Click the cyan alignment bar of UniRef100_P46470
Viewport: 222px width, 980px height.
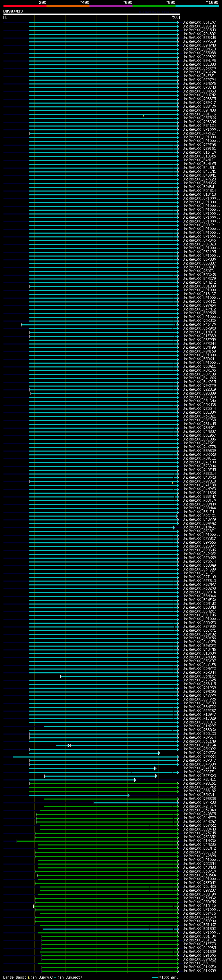(100, 325)
